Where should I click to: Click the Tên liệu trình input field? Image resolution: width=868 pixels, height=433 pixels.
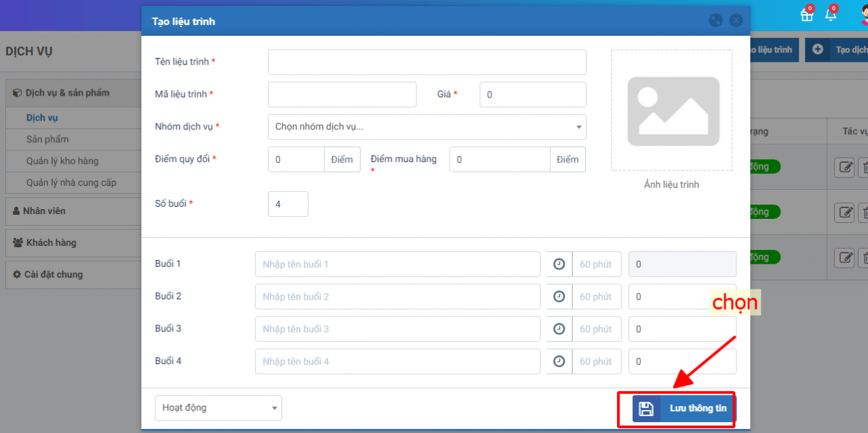click(x=427, y=62)
